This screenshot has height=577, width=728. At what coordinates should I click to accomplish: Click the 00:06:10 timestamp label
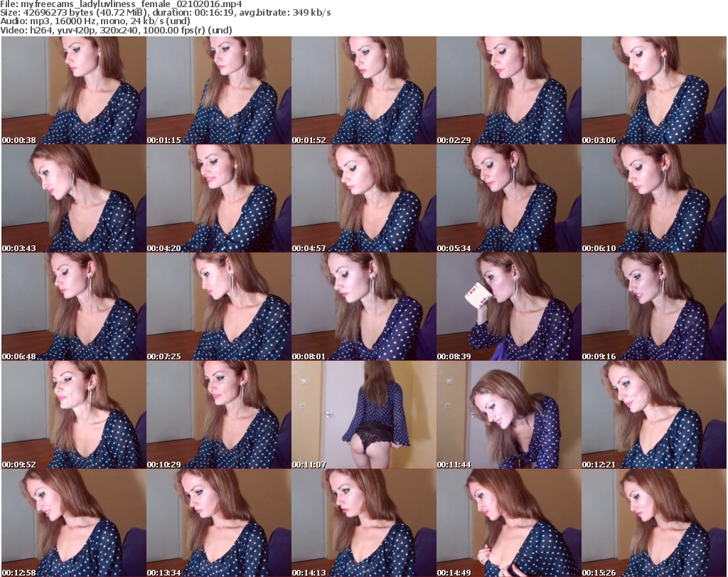tap(599, 248)
